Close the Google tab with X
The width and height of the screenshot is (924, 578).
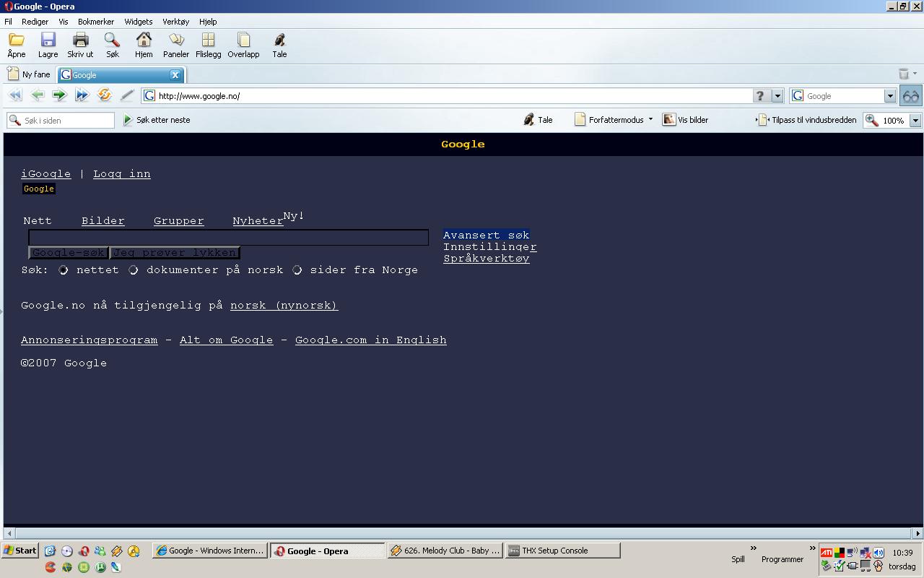[x=175, y=74]
